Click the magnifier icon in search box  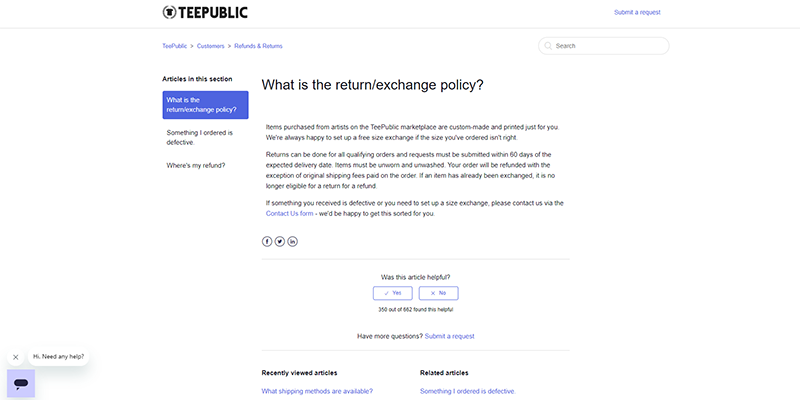click(548, 46)
